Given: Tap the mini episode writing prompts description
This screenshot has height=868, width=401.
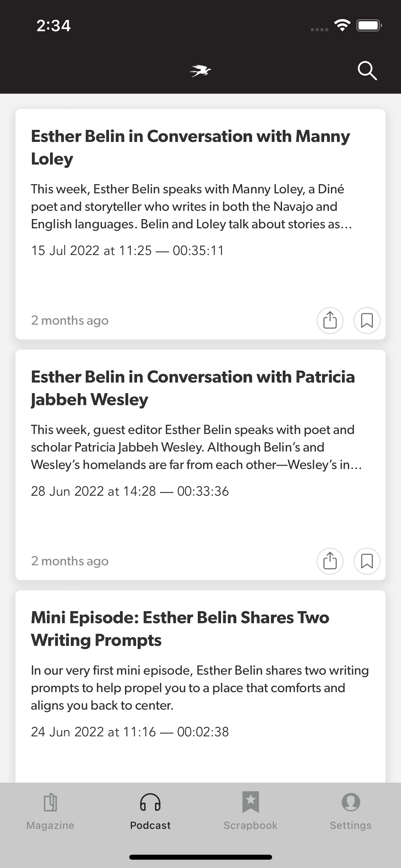Looking at the screenshot, I should point(200,687).
